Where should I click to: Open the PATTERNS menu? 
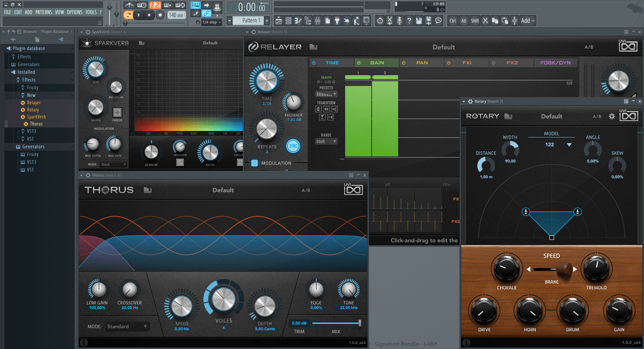44,12
